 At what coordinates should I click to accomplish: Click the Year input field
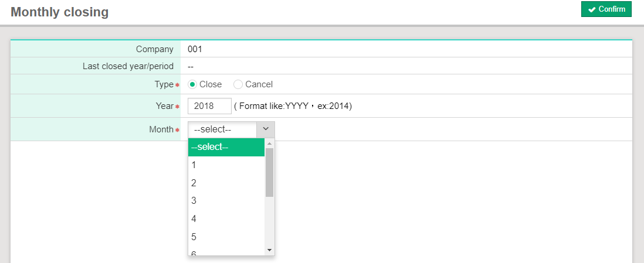click(x=209, y=106)
